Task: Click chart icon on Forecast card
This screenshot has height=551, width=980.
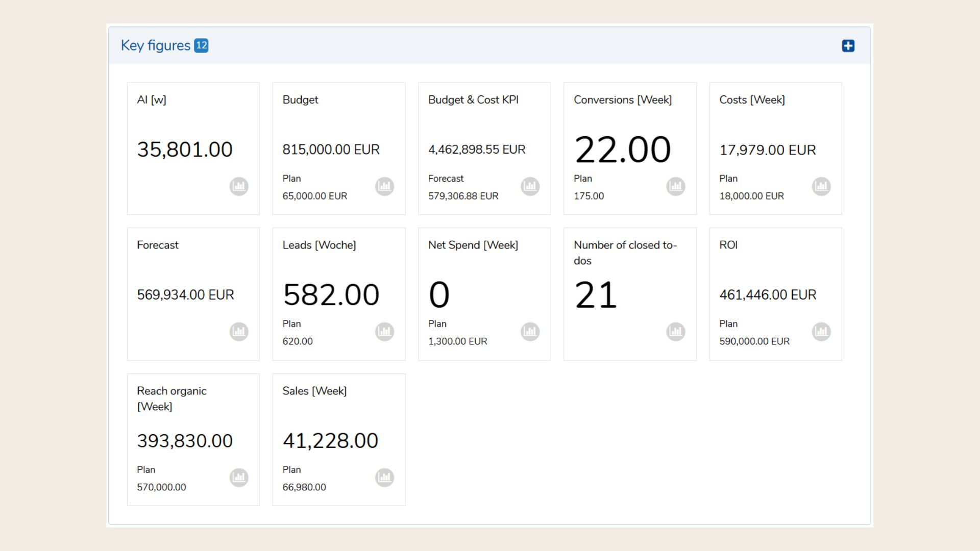Action: tap(239, 332)
